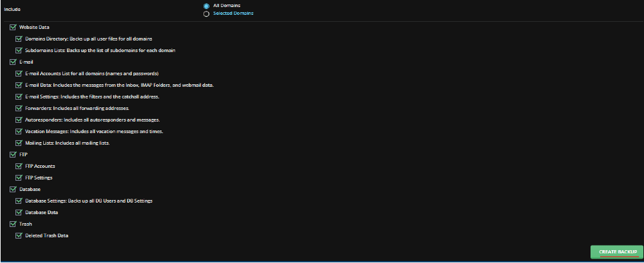Choose the Selected Domains radio option
644x263 pixels.
(x=206, y=14)
